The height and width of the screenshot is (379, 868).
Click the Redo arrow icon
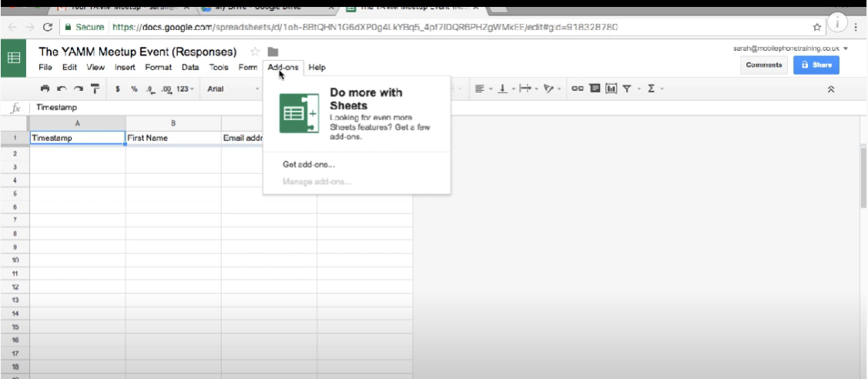pos(79,89)
